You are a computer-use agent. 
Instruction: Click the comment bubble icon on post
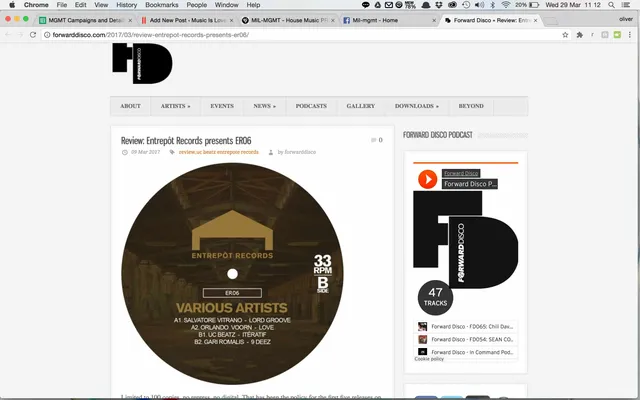373,140
